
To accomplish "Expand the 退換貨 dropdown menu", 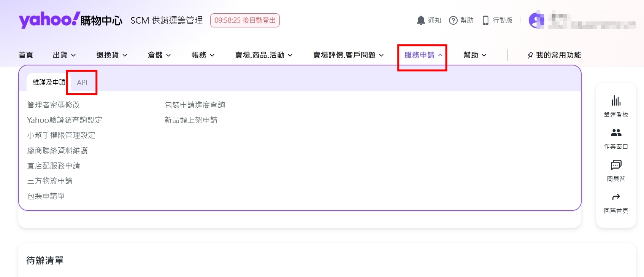I will [111, 55].
